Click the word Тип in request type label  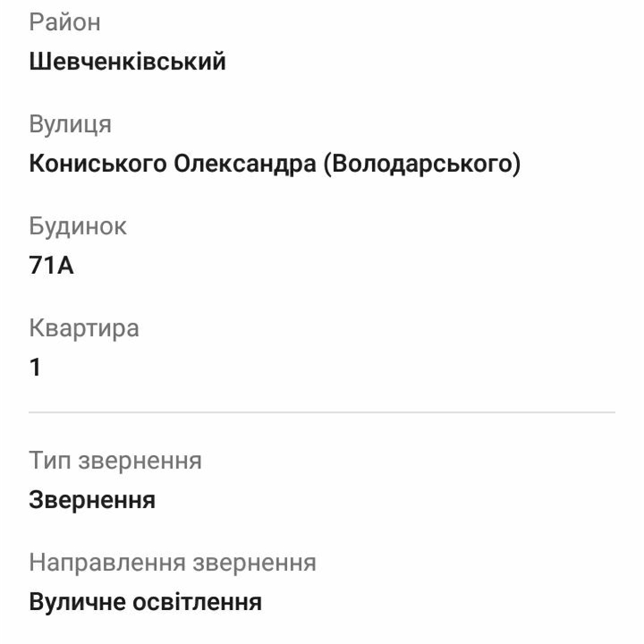tap(50, 460)
